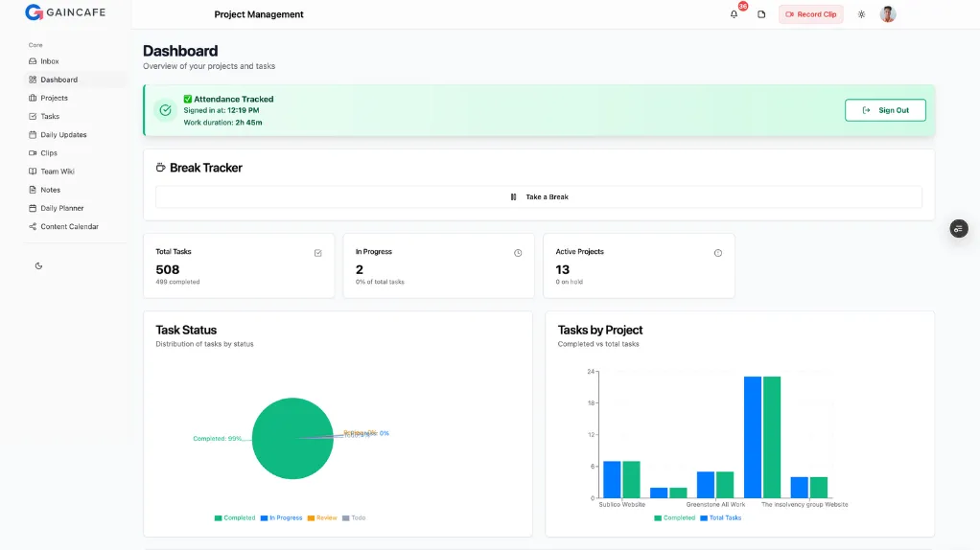The image size is (980, 550).
Task: Click the Sign Out button
Action: [884, 110]
